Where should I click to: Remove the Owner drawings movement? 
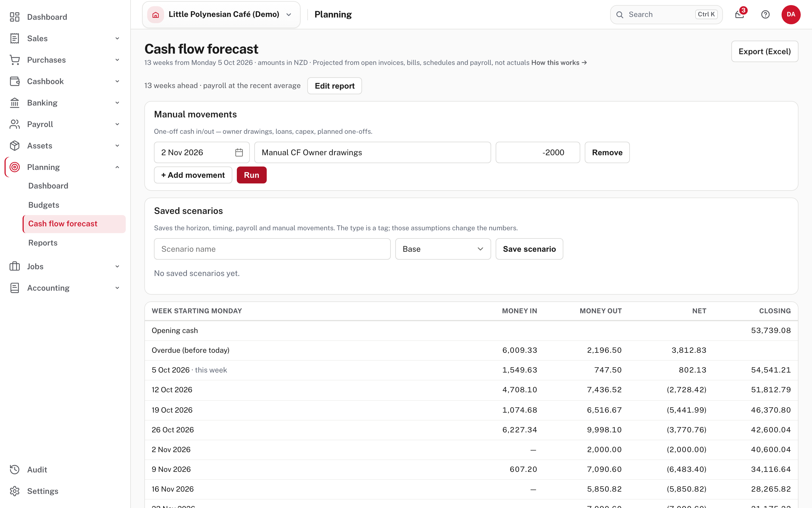tap(607, 152)
